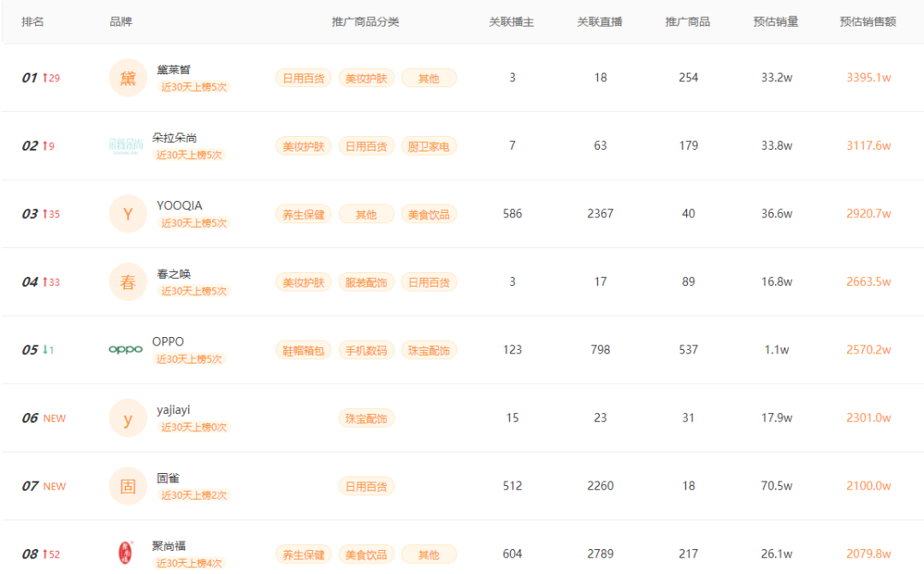The height and width of the screenshot is (574, 924).
Task: Click the 预估销售额 column header
Action: pyautogui.click(x=868, y=21)
